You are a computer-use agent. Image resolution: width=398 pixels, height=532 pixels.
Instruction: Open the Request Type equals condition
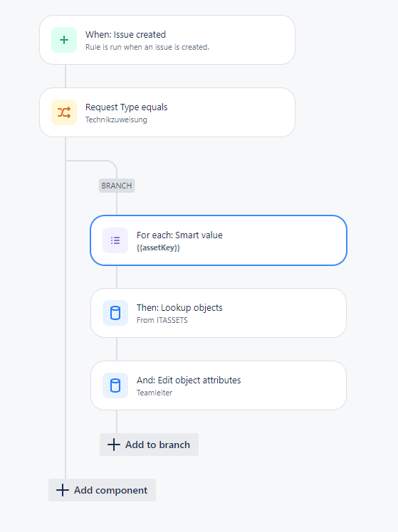[x=167, y=112]
